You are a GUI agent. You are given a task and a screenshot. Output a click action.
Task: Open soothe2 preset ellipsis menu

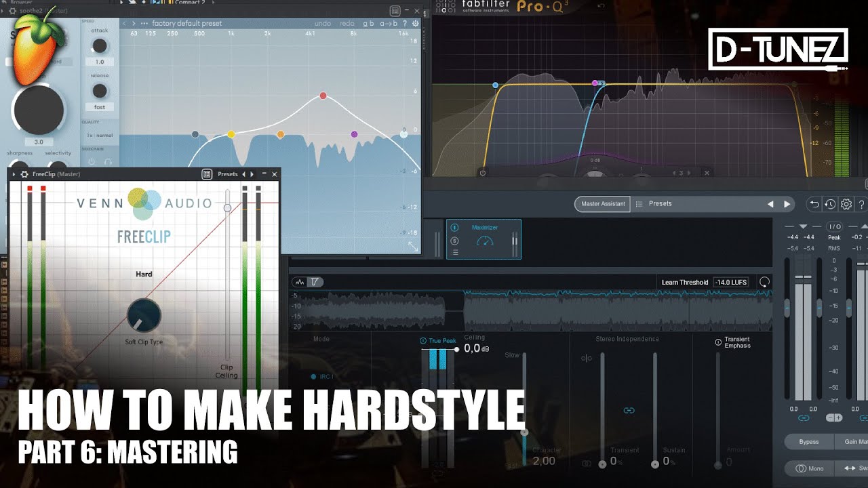pos(144,23)
